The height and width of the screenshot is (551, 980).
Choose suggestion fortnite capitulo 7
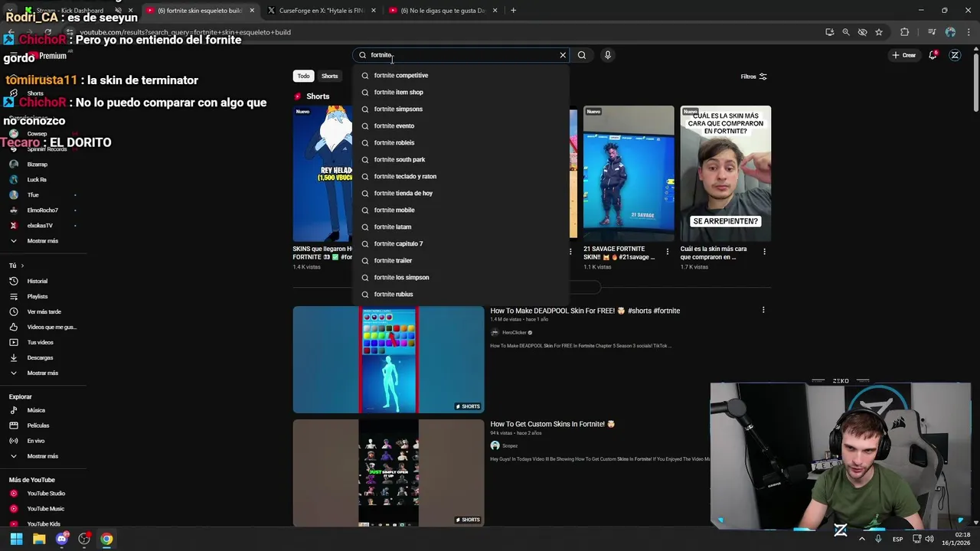461,243
